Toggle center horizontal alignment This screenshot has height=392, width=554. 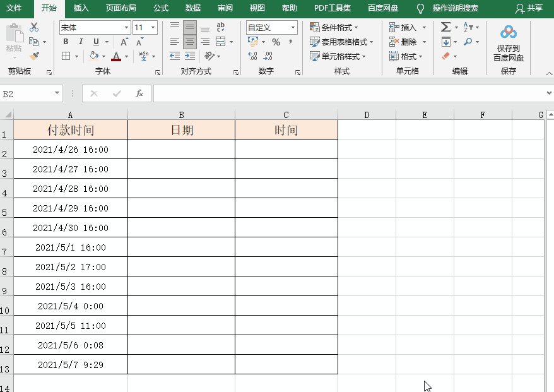click(x=190, y=42)
